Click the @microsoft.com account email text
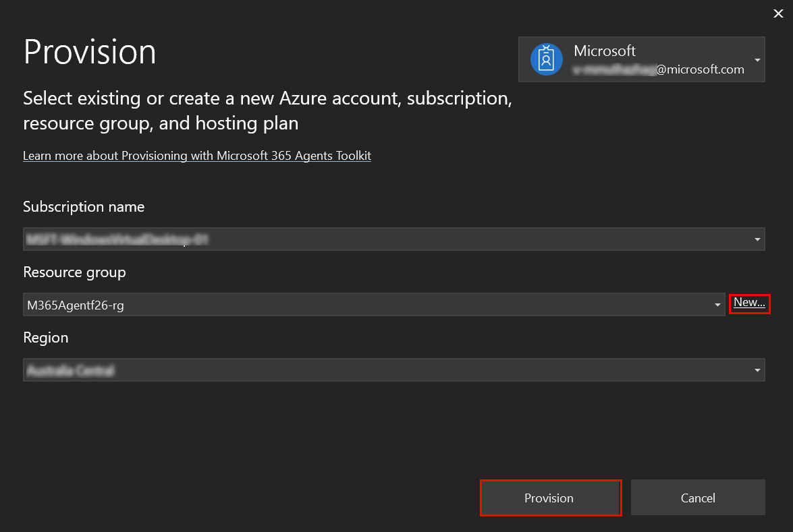The width and height of the screenshot is (793, 532). [x=659, y=69]
